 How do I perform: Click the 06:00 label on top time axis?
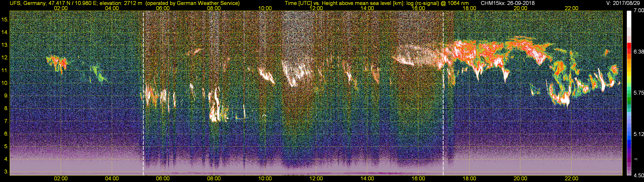163,8
